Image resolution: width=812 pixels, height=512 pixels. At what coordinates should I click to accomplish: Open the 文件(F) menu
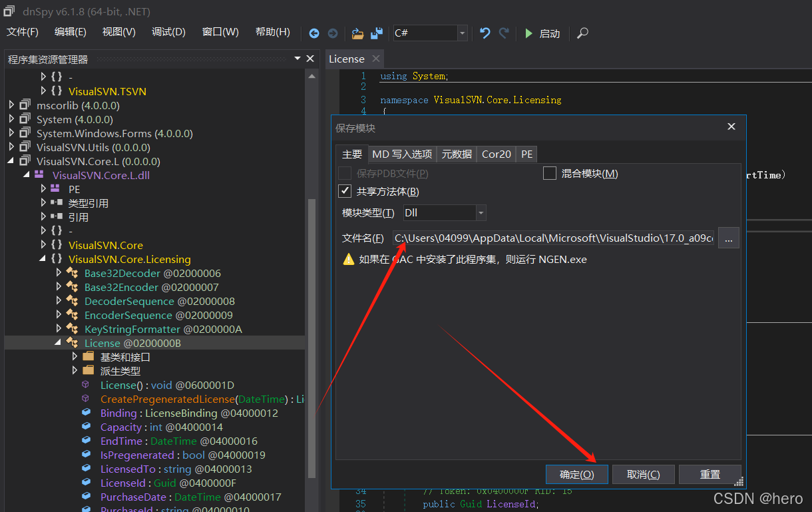pyautogui.click(x=23, y=32)
